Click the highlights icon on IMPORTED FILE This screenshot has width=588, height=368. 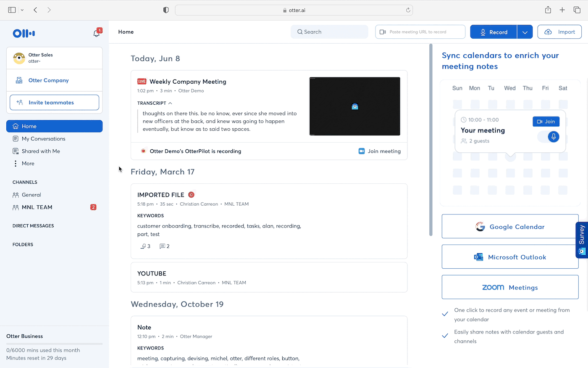point(144,246)
